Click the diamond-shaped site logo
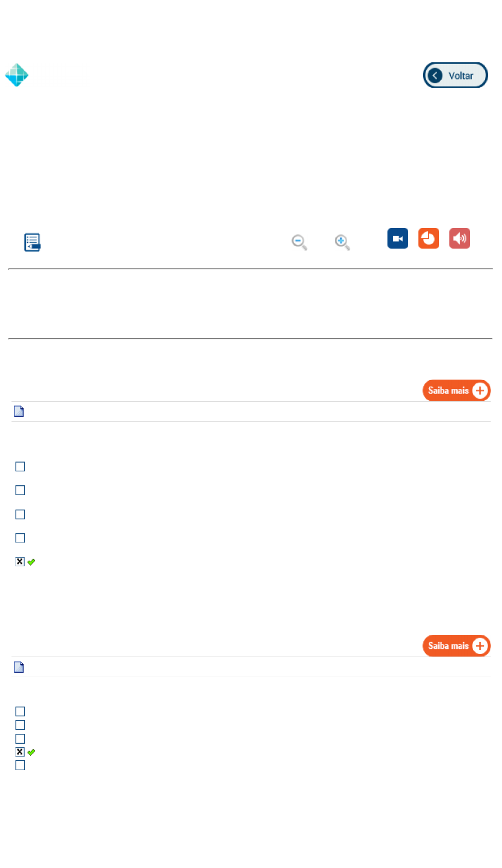 pos(17,75)
